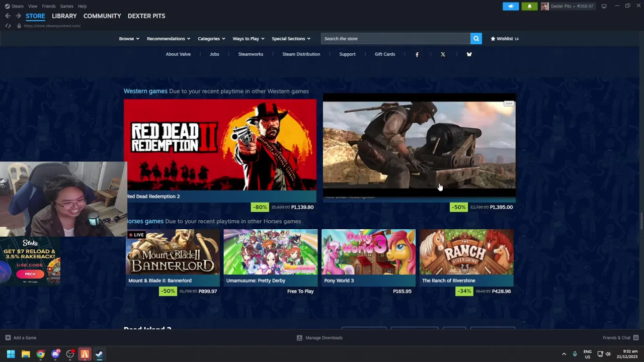644x362 pixels.
Task: Click the Steam icon in the taskbar
Action: 100,354
